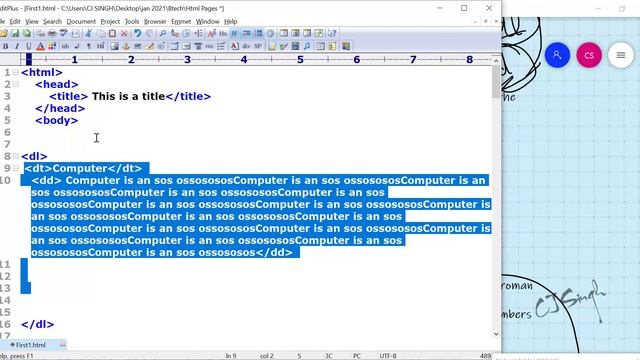Click blue person button in whiteboard window
The width and height of the screenshot is (640, 360).
(557, 55)
